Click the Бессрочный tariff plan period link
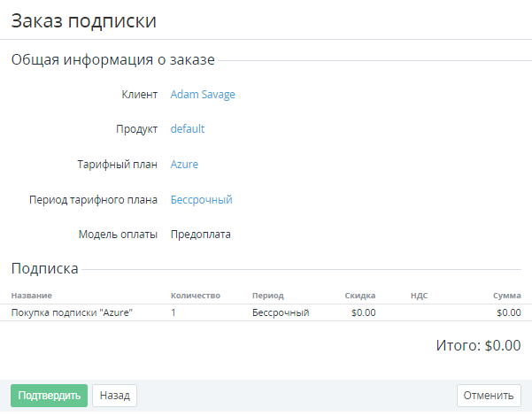 pos(201,200)
